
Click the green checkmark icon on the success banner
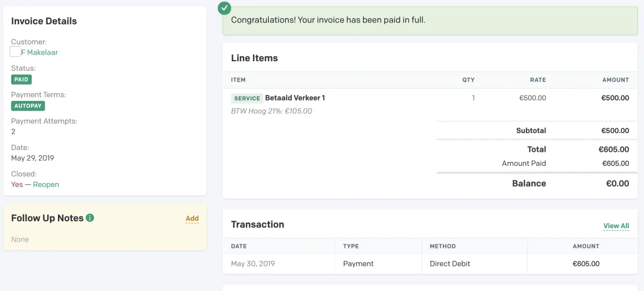(x=225, y=8)
